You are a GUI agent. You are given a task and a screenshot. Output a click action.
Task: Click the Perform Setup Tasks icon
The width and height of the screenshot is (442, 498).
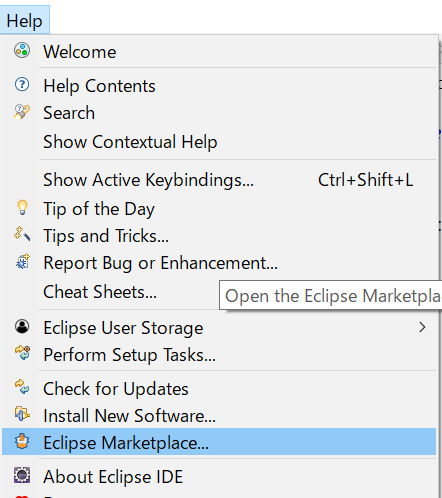click(x=22, y=353)
